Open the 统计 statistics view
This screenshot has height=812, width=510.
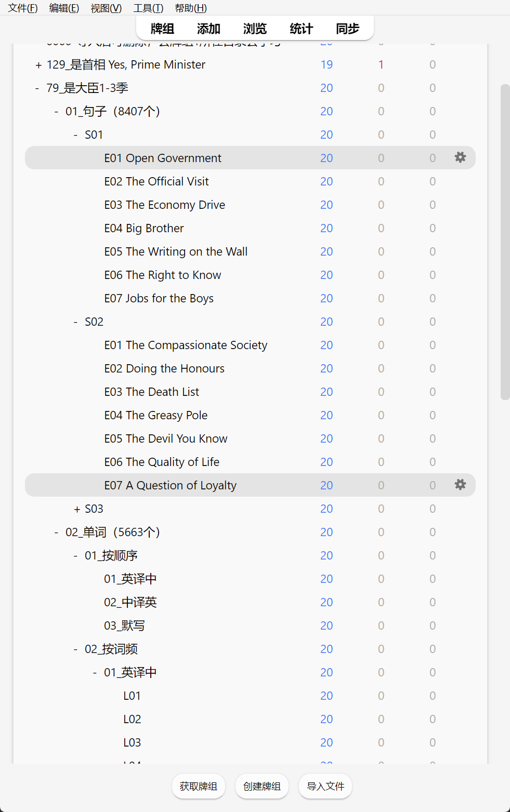coord(301,29)
